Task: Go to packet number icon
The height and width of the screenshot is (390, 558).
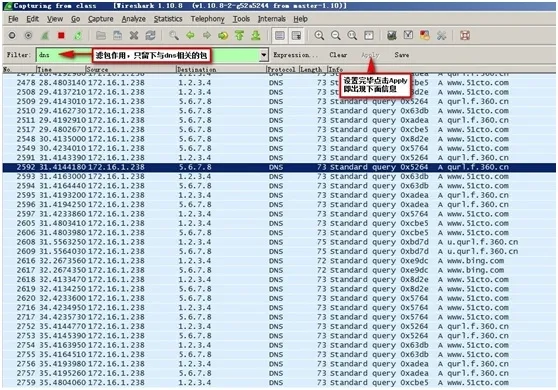Action: 223,36
